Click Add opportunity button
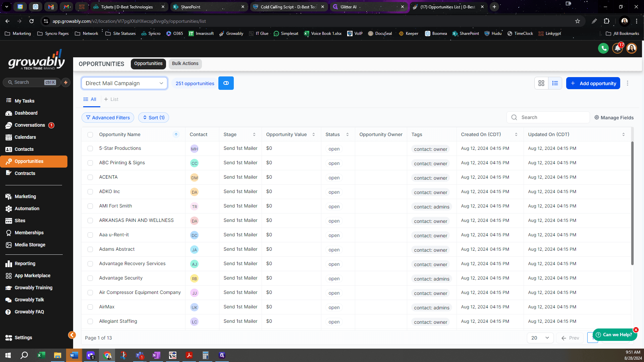644x362 pixels. tap(593, 83)
